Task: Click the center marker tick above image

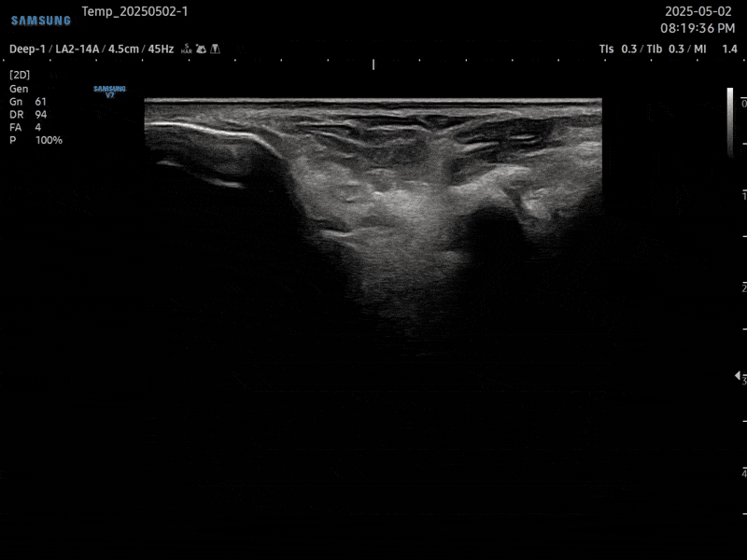Action: click(373, 64)
